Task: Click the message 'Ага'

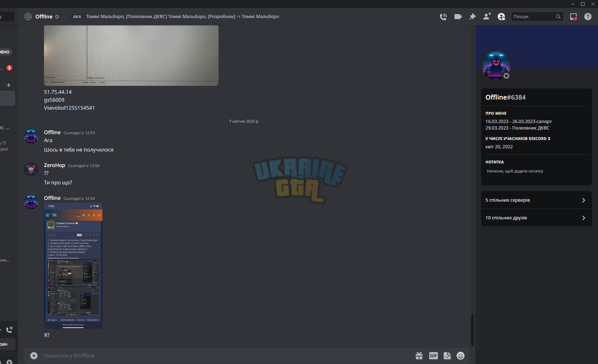Action: (48, 140)
